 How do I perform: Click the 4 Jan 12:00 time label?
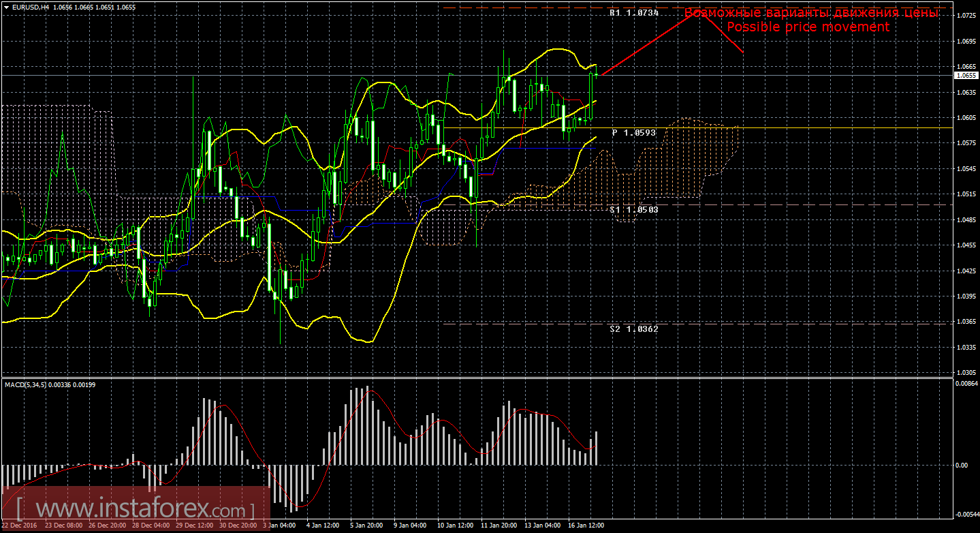coord(324,526)
